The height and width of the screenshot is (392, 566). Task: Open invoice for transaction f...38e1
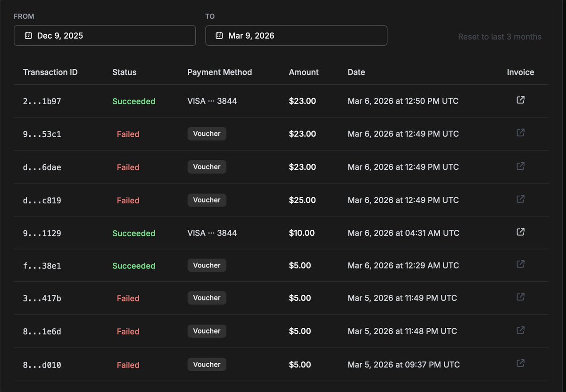coord(521,264)
